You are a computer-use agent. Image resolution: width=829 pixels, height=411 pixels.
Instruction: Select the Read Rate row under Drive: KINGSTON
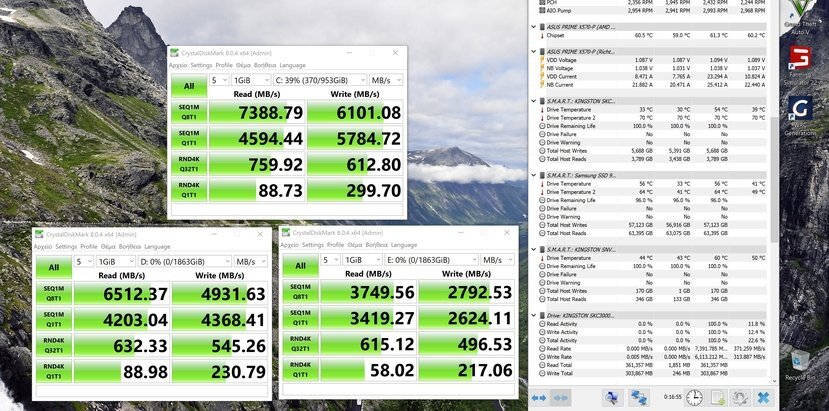[651, 349]
